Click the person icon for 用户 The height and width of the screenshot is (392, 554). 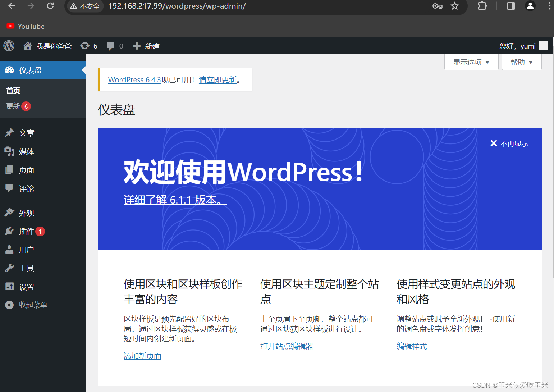point(9,250)
